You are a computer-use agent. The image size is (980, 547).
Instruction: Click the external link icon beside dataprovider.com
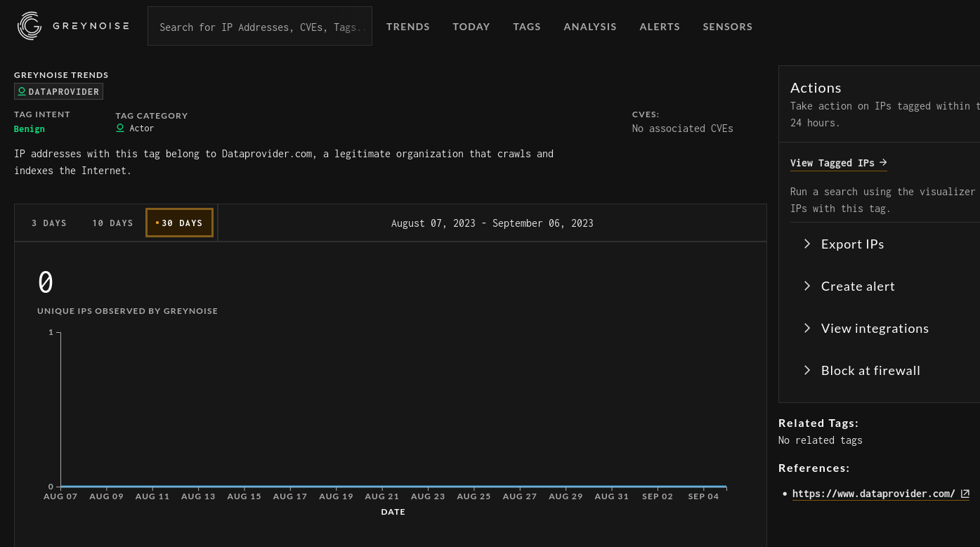click(x=965, y=493)
